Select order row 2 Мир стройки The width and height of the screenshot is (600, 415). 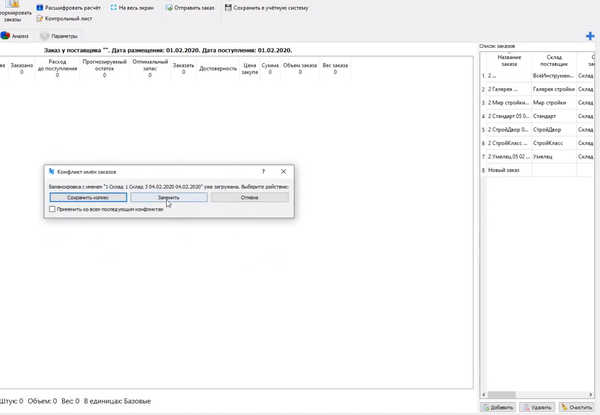(538, 103)
